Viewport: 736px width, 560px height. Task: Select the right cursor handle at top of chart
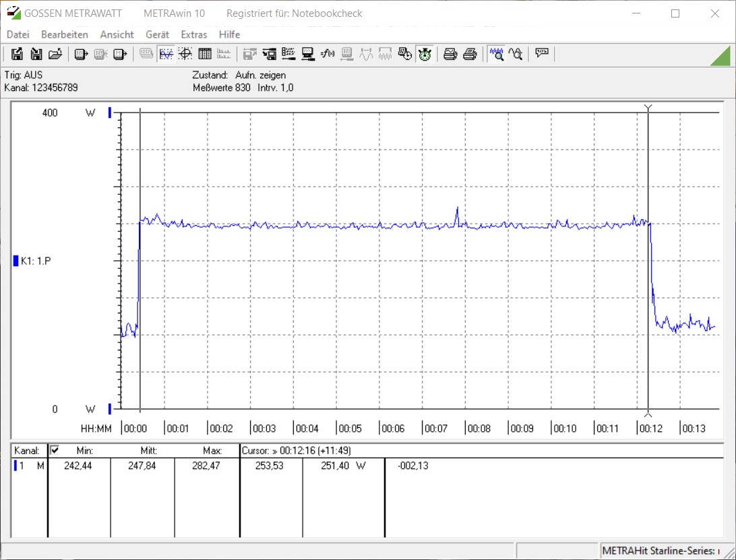point(648,108)
